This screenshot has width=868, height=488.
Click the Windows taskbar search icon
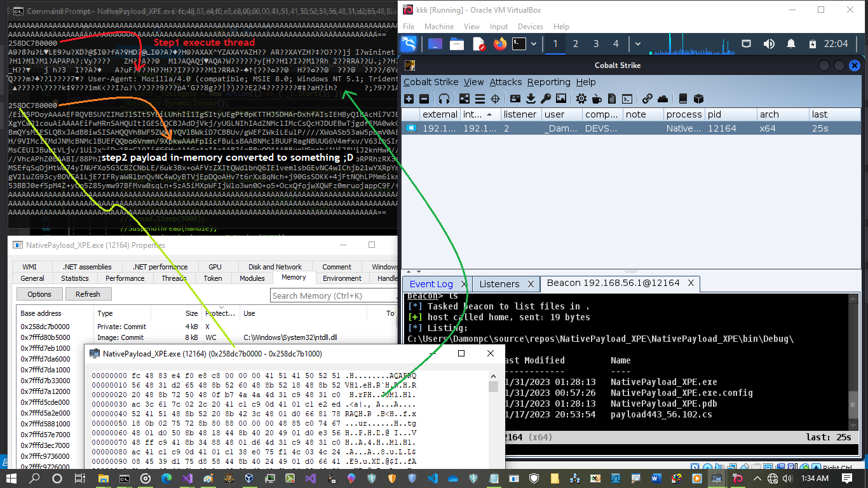[35, 478]
